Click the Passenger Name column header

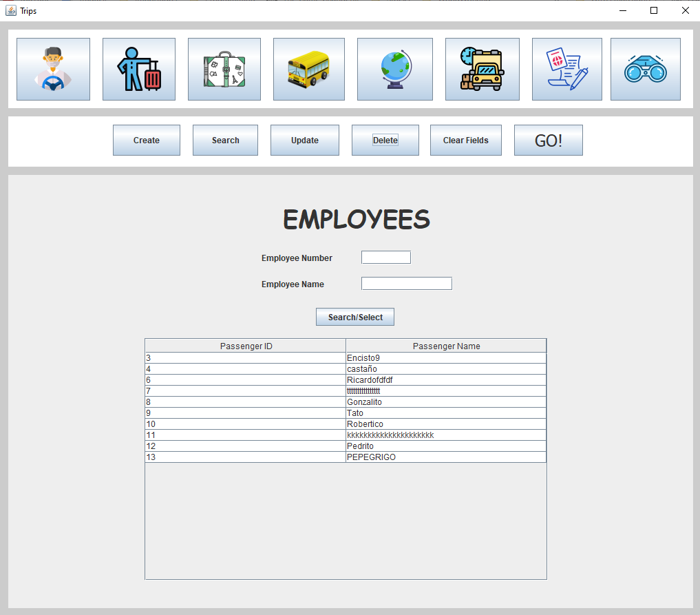(x=446, y=346)
